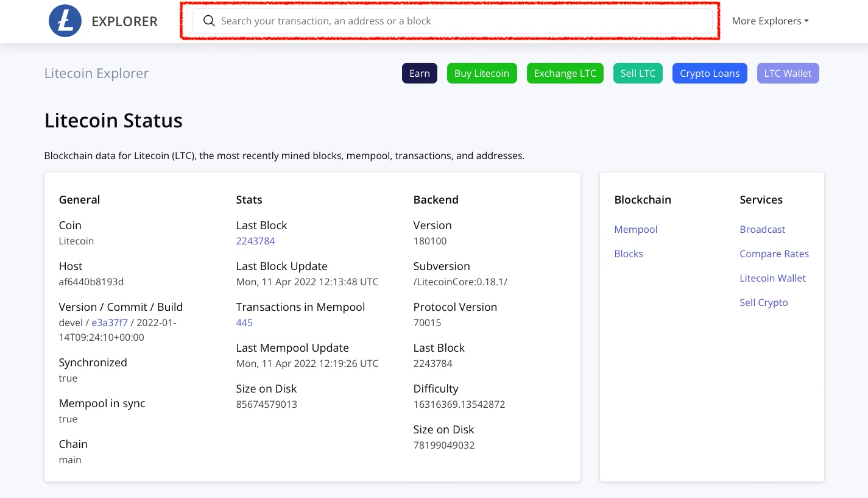The image size is (868, 498).
Task: Open last block 2243784 link
Action: (x=255, y=241)
